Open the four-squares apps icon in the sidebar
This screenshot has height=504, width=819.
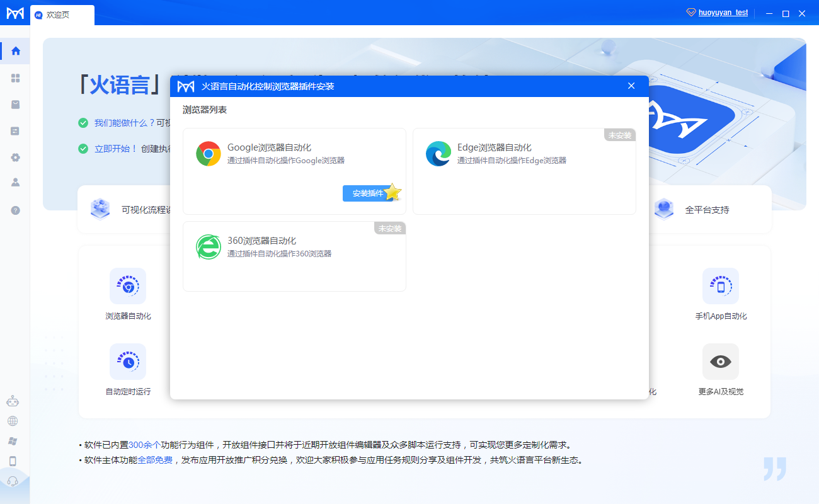[16, 78]
